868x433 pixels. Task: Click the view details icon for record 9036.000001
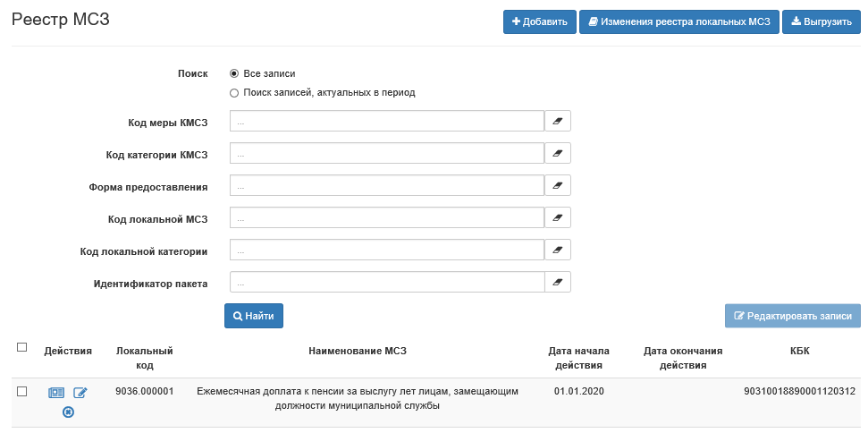[x=56, y=393]
